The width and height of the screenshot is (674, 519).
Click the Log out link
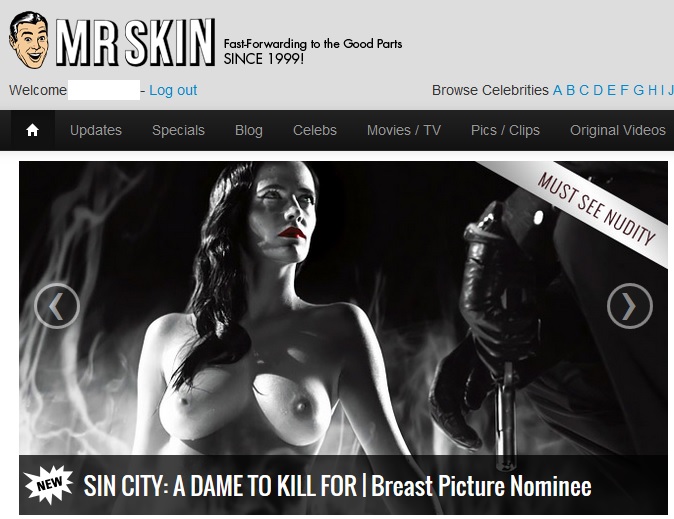point(173,90)
